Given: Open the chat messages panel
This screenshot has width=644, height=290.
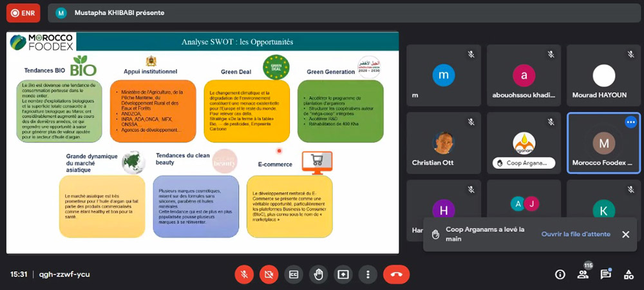Looking at the screenshot, I should pos(605,274).
